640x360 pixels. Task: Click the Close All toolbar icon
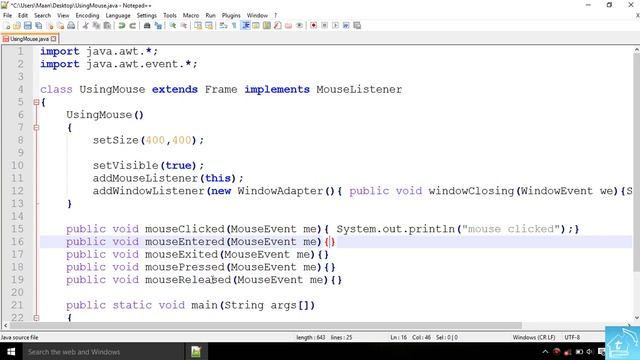(60, 25)
